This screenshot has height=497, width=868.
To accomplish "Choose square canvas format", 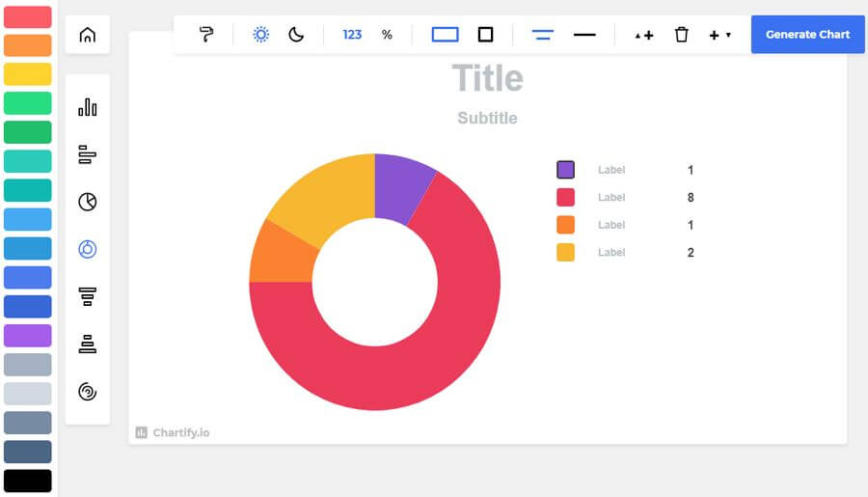I will 485,35.
